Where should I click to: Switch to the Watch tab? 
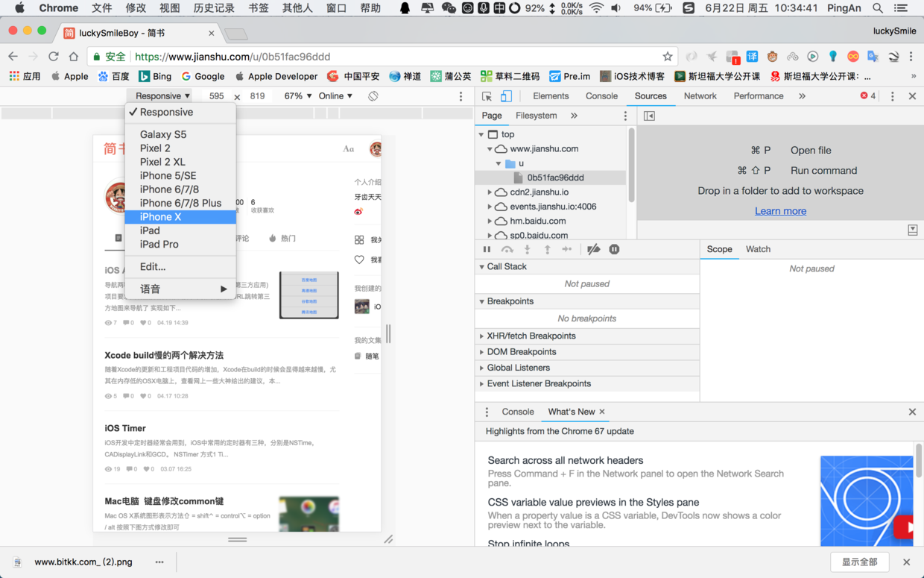click(758, 249)
